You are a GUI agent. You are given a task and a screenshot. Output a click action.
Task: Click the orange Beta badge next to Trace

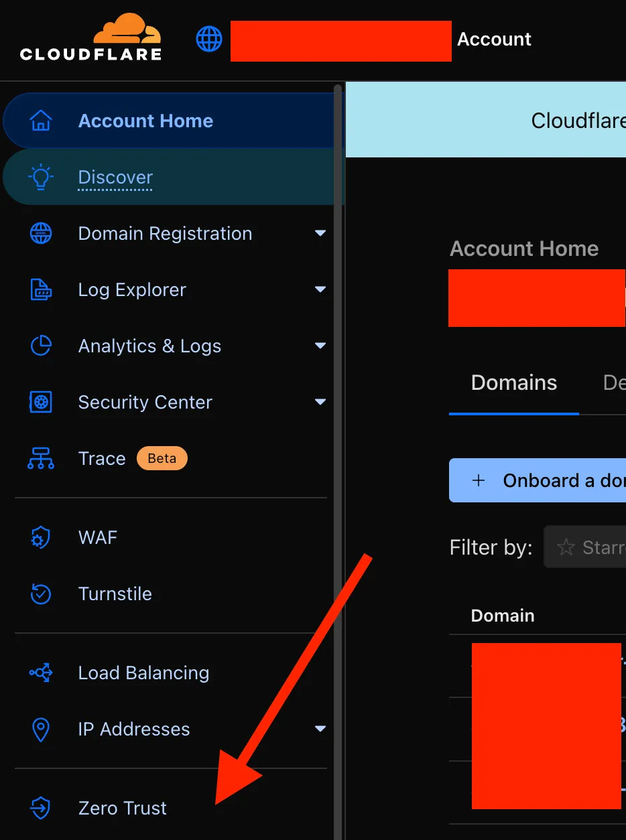click(x=162, y=458)
